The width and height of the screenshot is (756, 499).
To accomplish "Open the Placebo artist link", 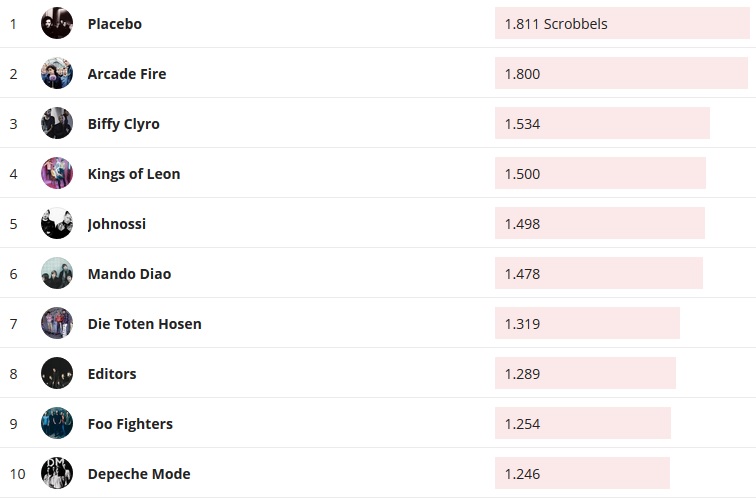I will (x=115, y=24).
